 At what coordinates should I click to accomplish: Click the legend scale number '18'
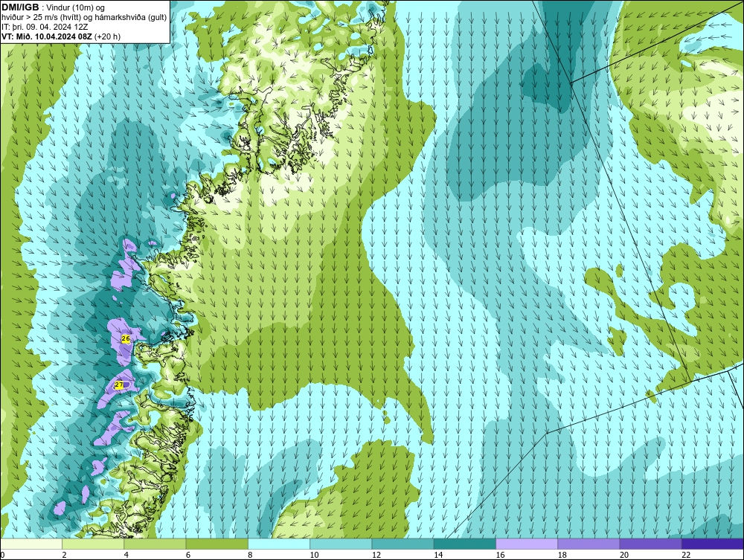[562, 556]
